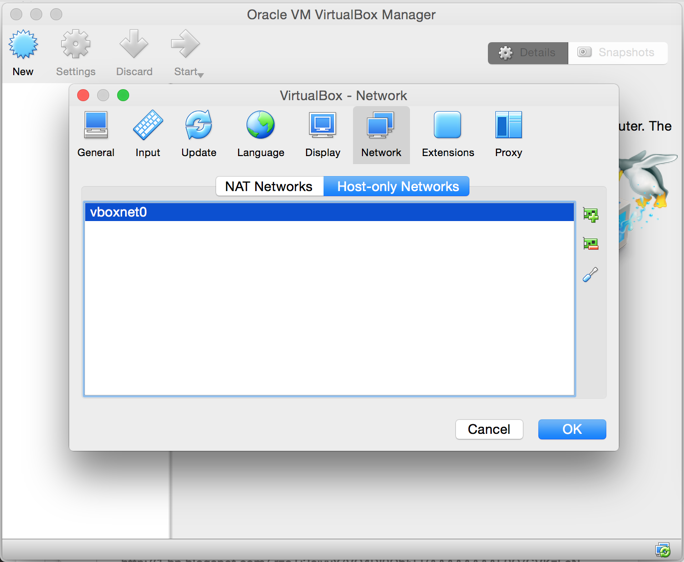Open the Language preferences pane

coord(260,134)
